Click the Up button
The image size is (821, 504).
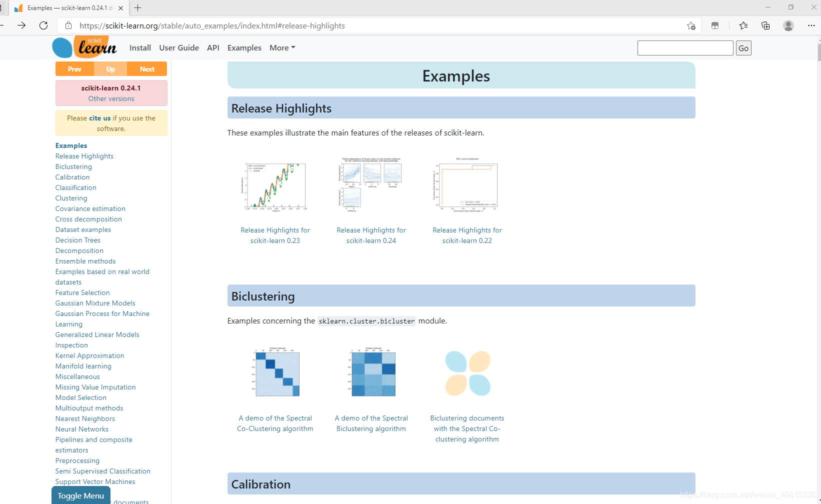click(110, 69)
